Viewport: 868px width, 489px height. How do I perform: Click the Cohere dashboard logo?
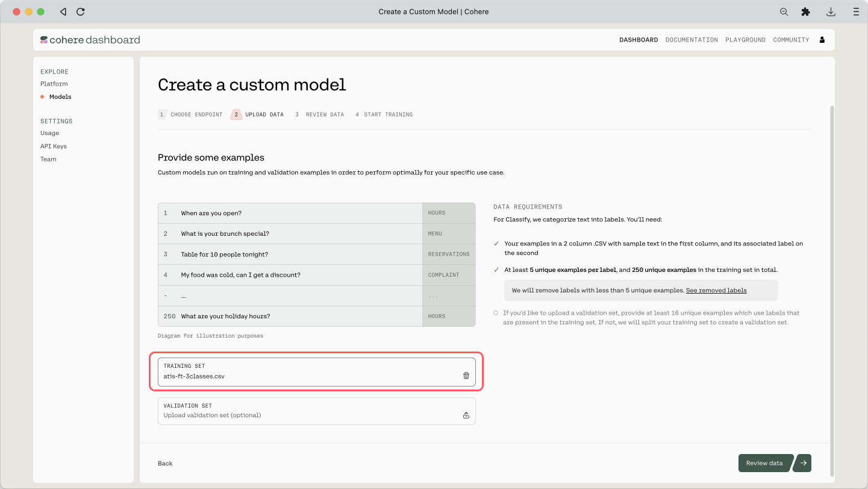tap(90, 40)
